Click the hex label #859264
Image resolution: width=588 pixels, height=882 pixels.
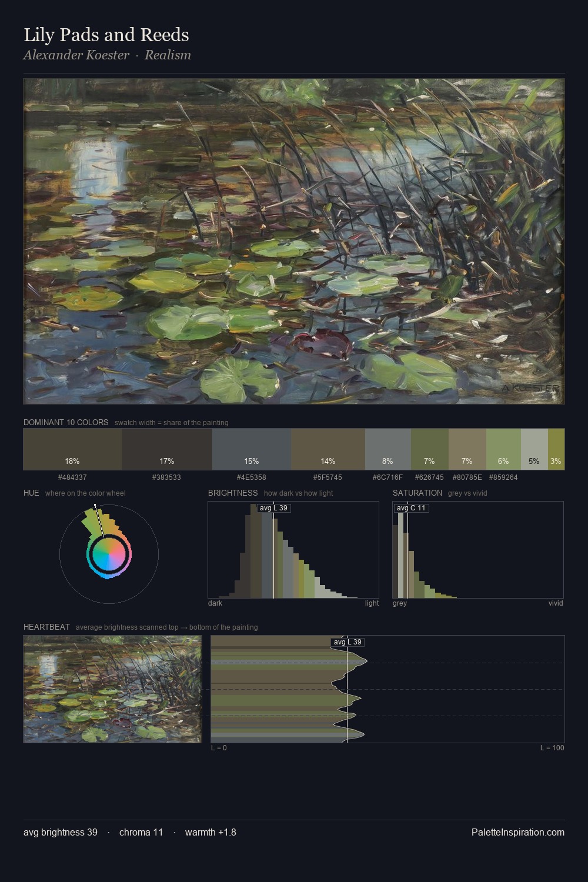[503, 477]
